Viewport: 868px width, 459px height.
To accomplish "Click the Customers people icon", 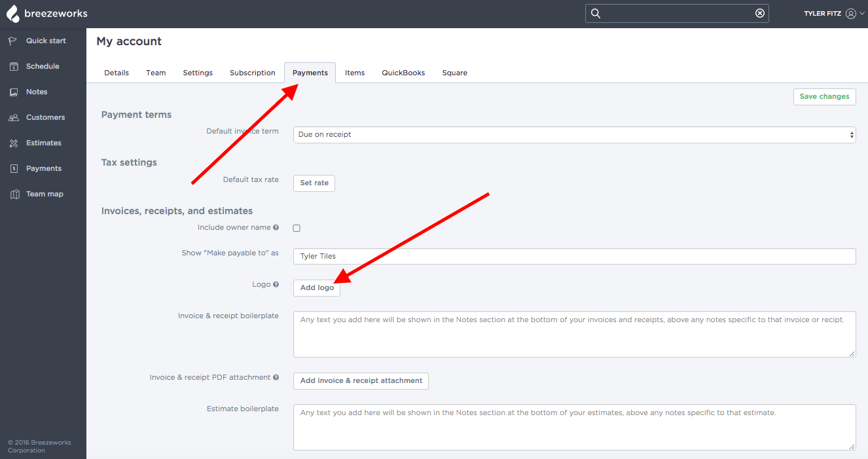I will coord(13,117).
